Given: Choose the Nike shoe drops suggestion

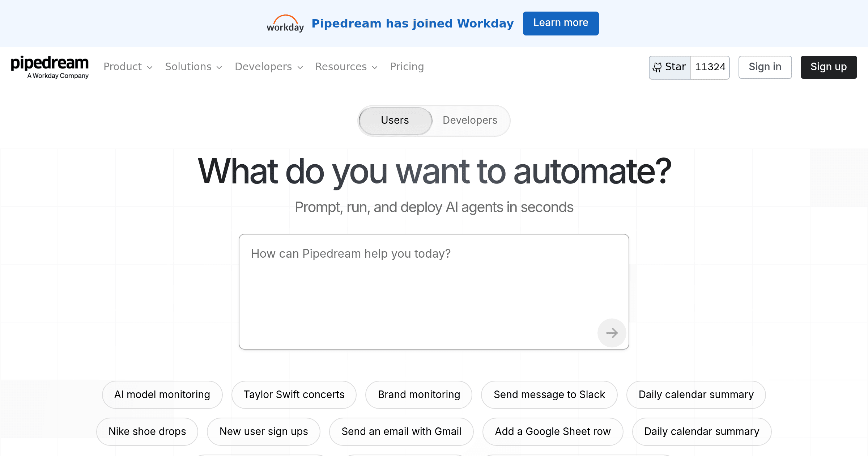Looking at the screenshot, I should click(x=147, y=432).
